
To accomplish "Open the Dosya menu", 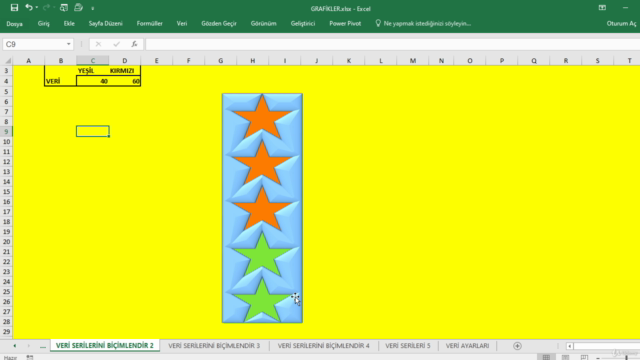I will [x=14, y=24].
